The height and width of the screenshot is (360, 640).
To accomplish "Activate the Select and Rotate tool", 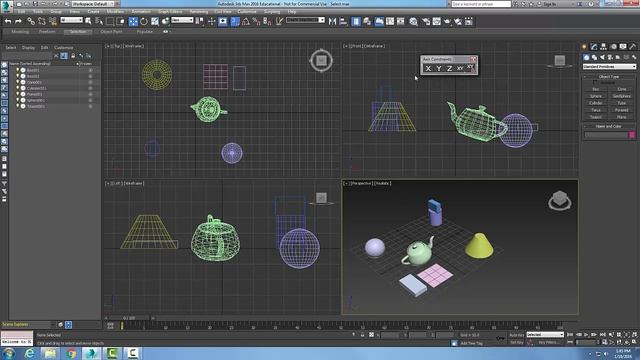I will 144,21.
